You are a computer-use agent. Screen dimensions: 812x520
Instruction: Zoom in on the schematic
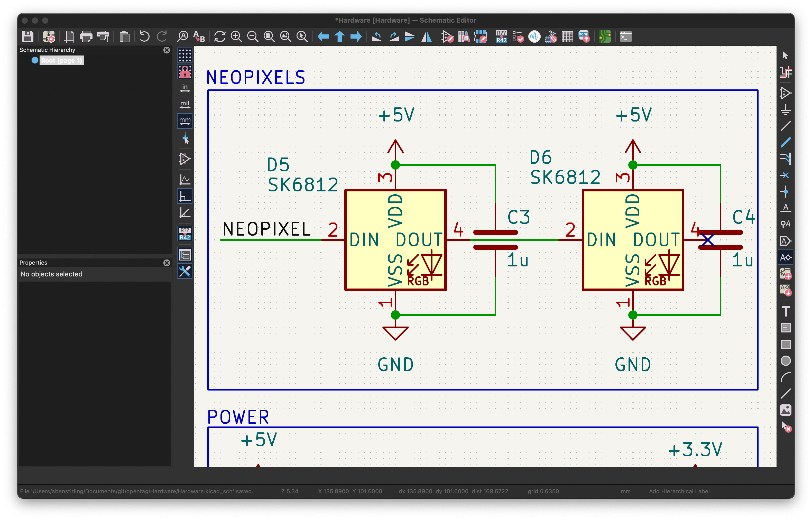click(236, 36)
